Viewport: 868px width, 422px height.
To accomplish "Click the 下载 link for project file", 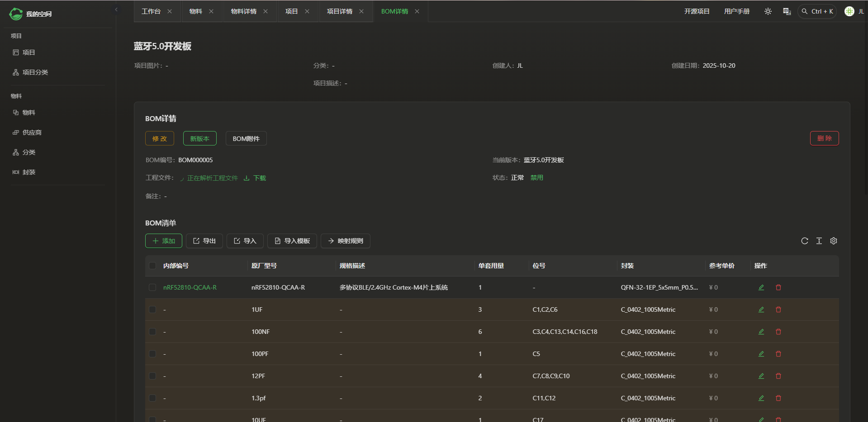I will (259, 178).
